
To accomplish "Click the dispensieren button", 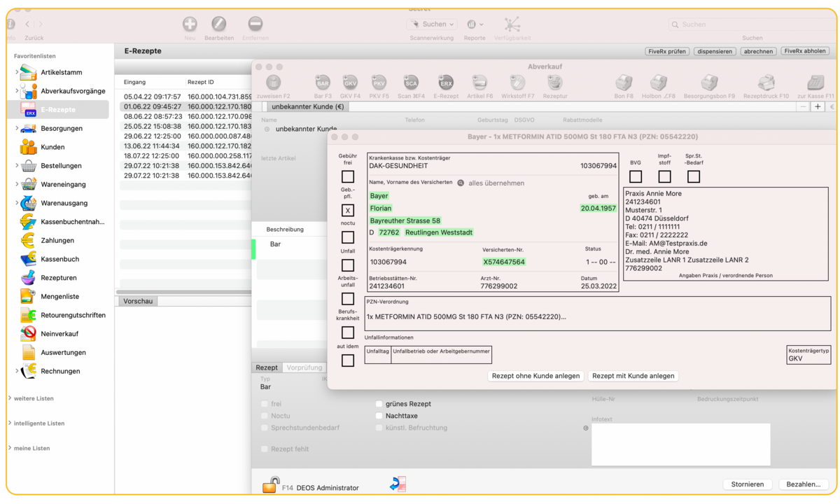I will [715, 51].
